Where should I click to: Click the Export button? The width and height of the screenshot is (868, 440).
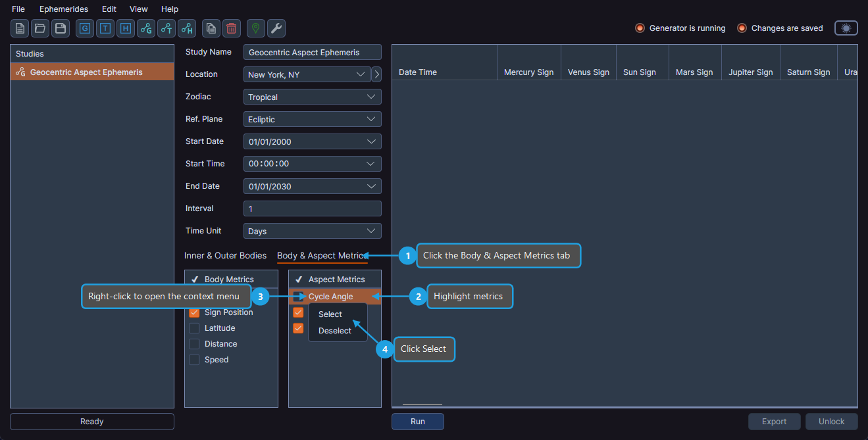pyautogui.click(x=774, y=421)
